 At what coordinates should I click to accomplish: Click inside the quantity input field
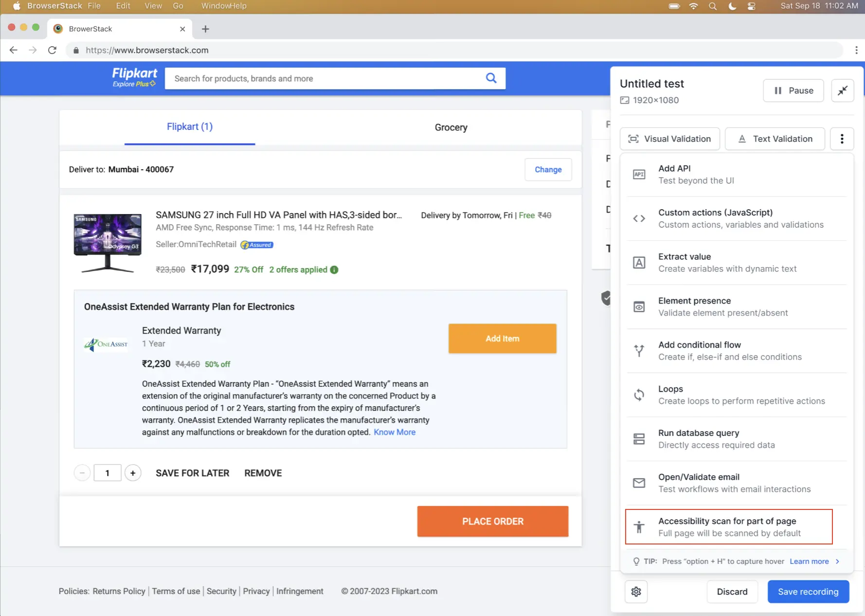coord(108,472)
